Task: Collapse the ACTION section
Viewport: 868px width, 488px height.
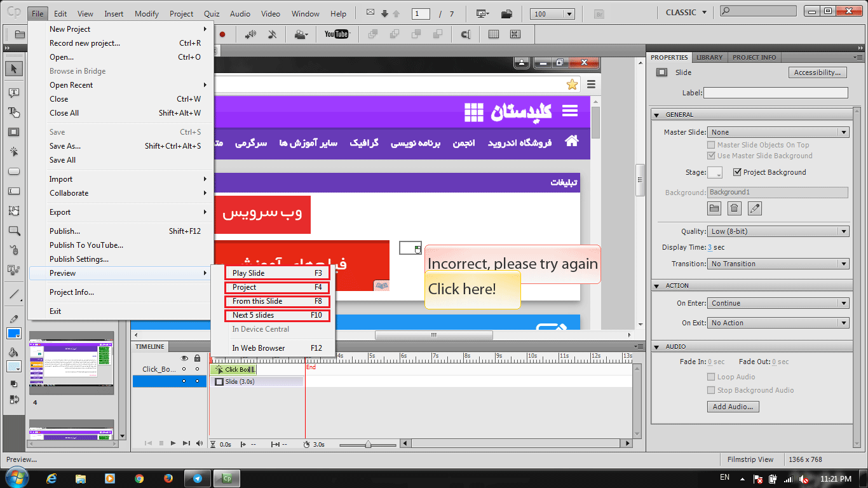Action: click(656, 286)
